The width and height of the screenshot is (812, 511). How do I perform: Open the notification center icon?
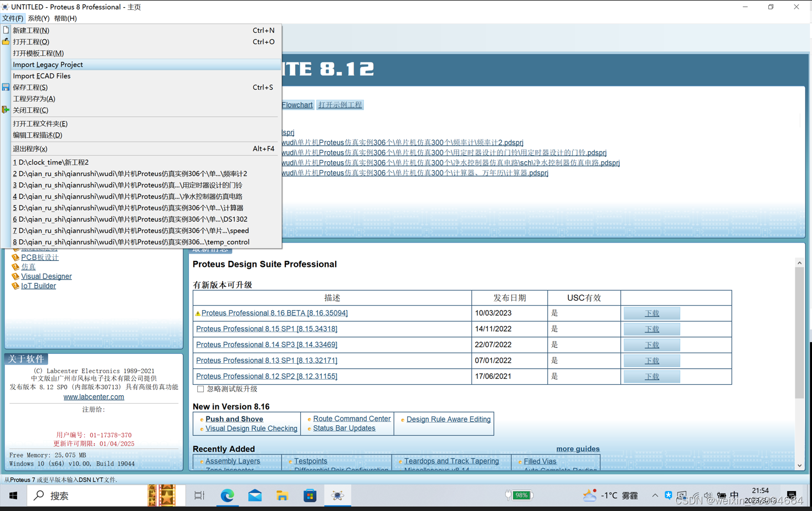tap(792, 495)
